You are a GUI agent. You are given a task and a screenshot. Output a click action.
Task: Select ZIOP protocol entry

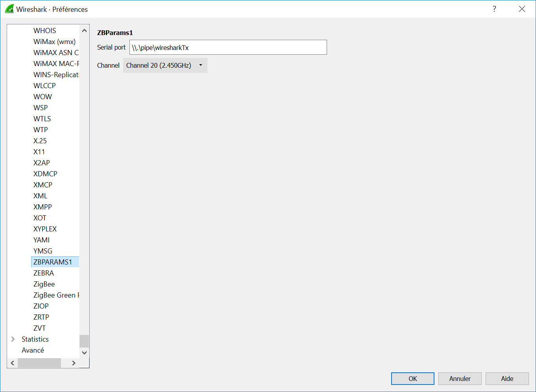pos(41,306)
